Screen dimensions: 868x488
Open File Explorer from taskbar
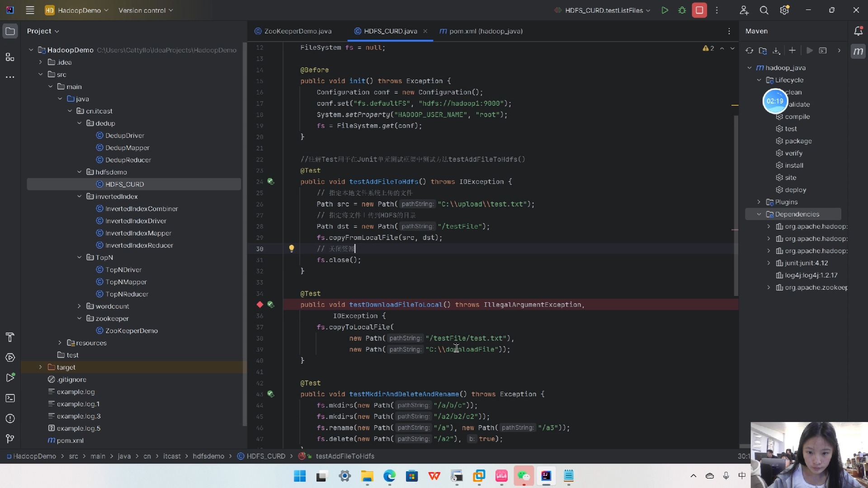tap(367, 476)
